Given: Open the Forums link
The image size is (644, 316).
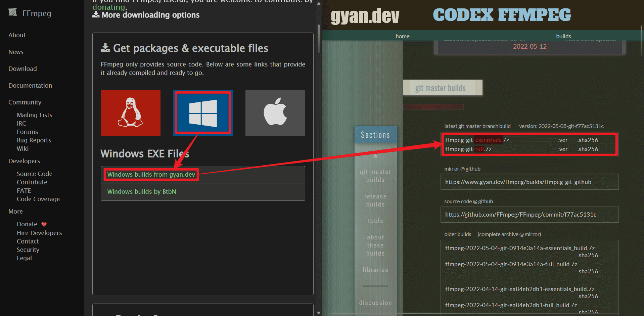Looking at the screenshot, I should (x=27, y=132).
